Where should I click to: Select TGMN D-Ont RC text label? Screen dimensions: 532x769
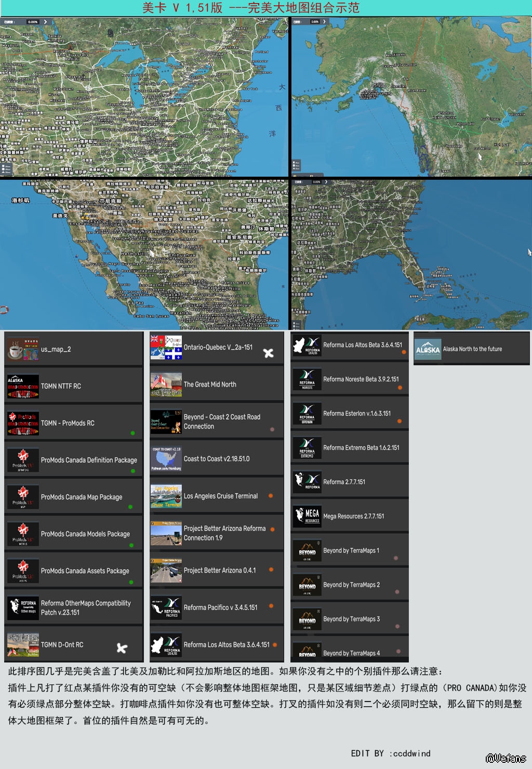(62, 645)
